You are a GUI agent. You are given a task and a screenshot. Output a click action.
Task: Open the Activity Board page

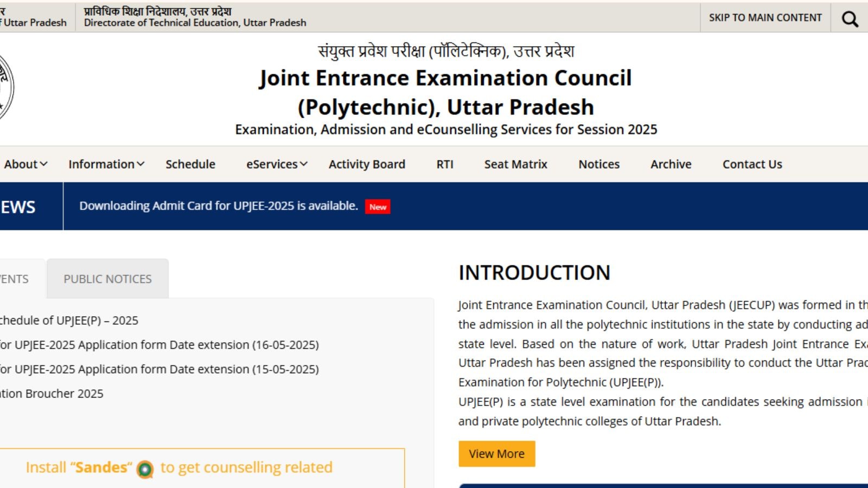pyautogui.click(x=367, y=164)
